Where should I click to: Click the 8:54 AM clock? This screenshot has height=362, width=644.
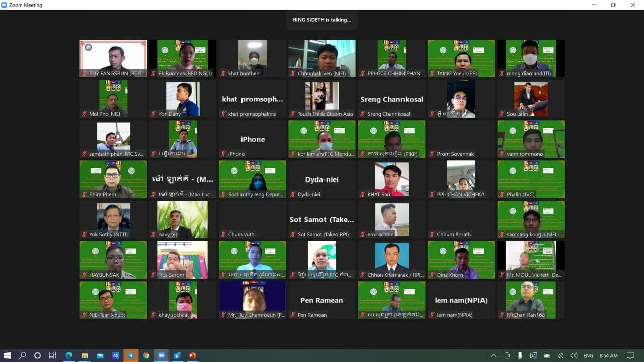[608, 355]
